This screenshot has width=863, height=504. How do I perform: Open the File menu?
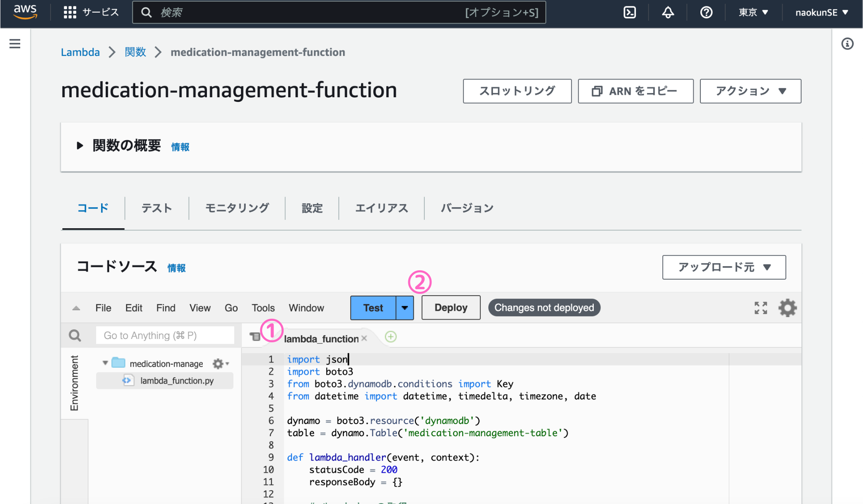103,308
